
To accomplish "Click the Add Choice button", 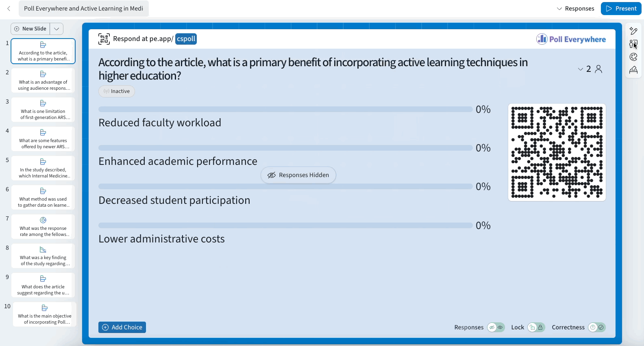I will [x=122, y=327].
